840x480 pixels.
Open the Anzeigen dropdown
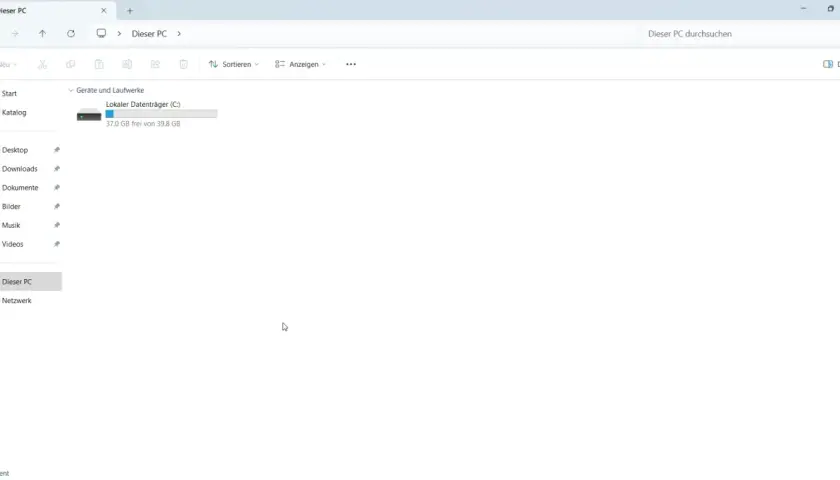point(301,64)
